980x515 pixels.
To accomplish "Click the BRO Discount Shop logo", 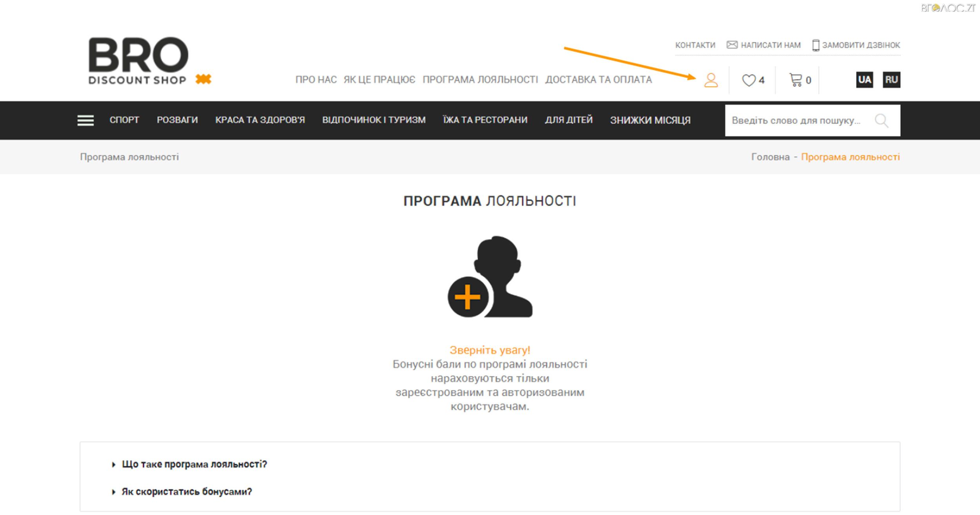I will click(138, 61).
